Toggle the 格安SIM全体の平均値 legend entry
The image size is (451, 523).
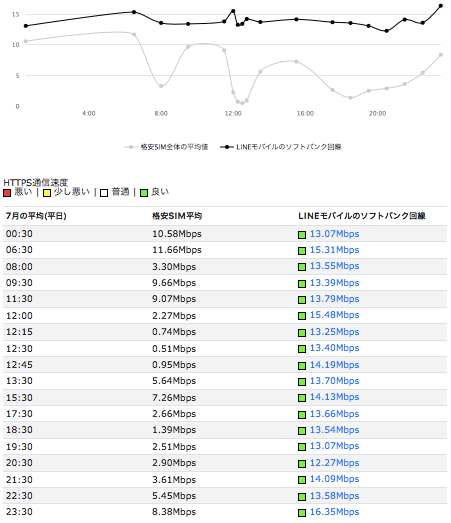tap(166, 147)
